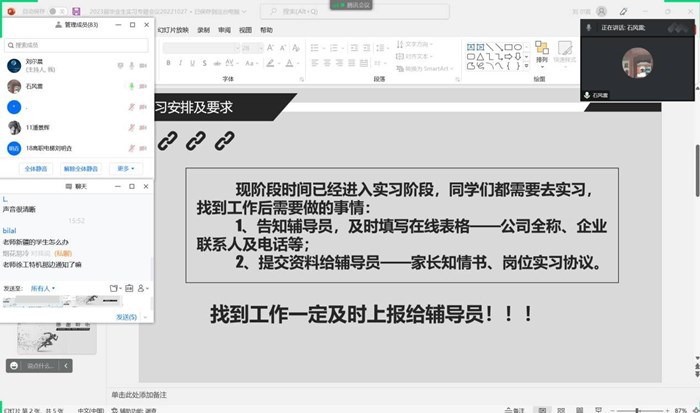
Task: Switch to the 视图 ribbon tab
Action: pos(245,30)
